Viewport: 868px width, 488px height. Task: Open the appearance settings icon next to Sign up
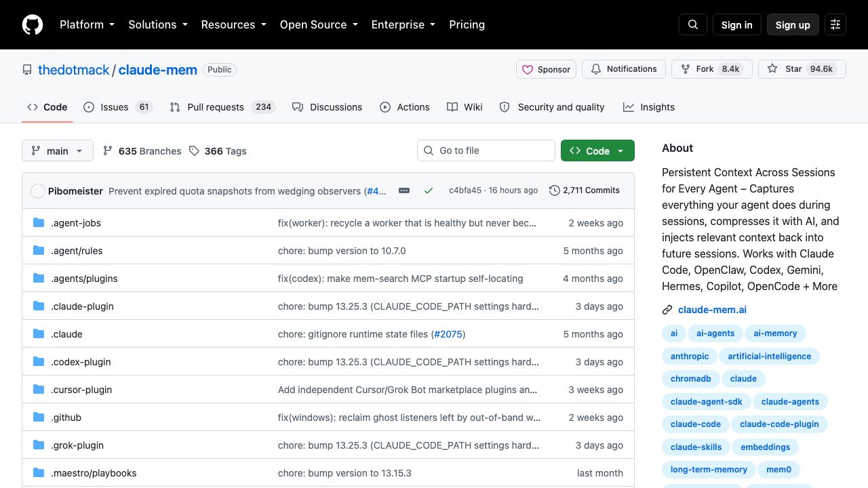(835, 24)
